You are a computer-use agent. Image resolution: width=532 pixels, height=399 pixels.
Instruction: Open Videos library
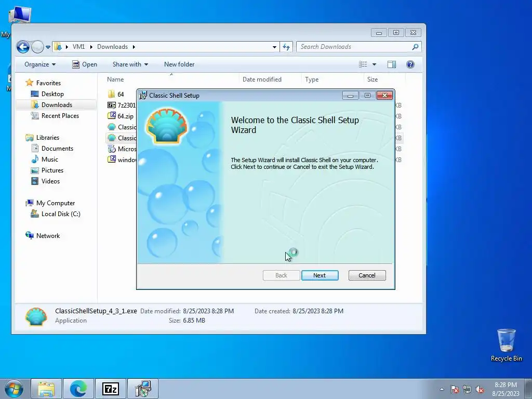click(x=50, y=181)
